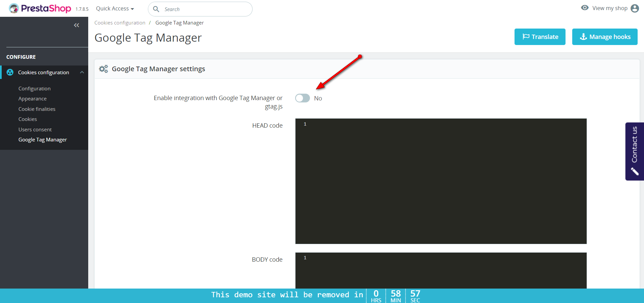Viewport: 644px width, 303px height.
Task: Open Appearance in the sidebar
Action: [x=33, y=99]
